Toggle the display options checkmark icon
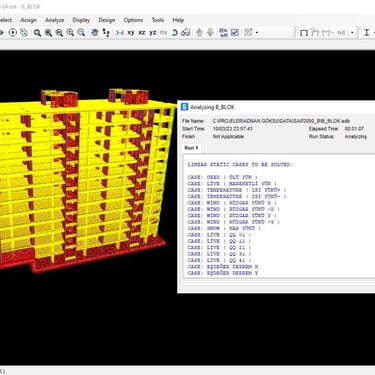Screen dimensions: 375x375 point(235,32)
